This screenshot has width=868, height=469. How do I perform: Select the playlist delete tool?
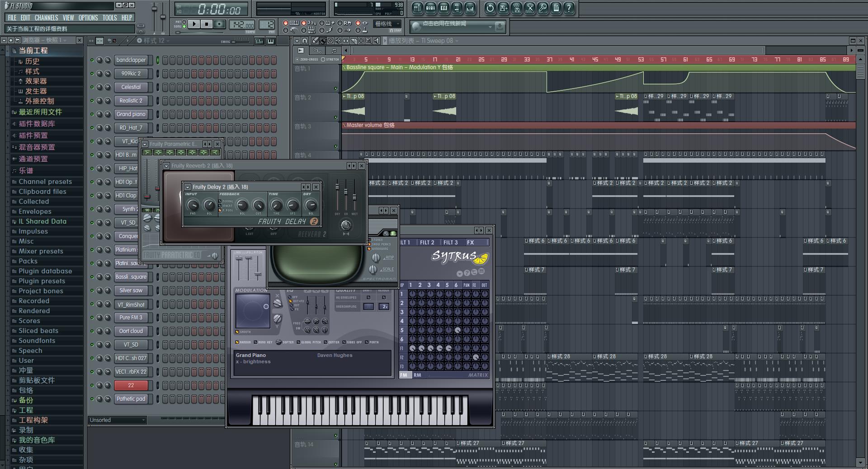pyautogui.click(x=330, y=41)
